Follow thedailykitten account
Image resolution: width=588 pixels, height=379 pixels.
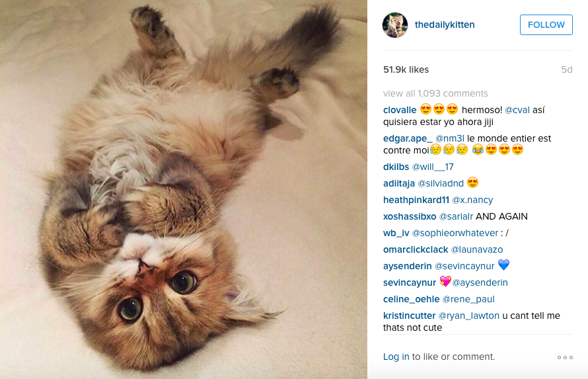546,24
